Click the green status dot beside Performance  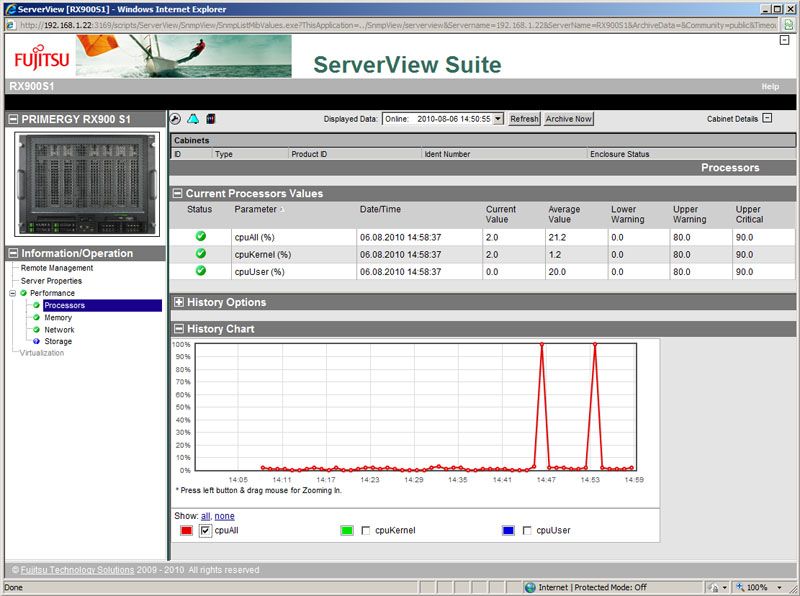click(x=23, y=293)
